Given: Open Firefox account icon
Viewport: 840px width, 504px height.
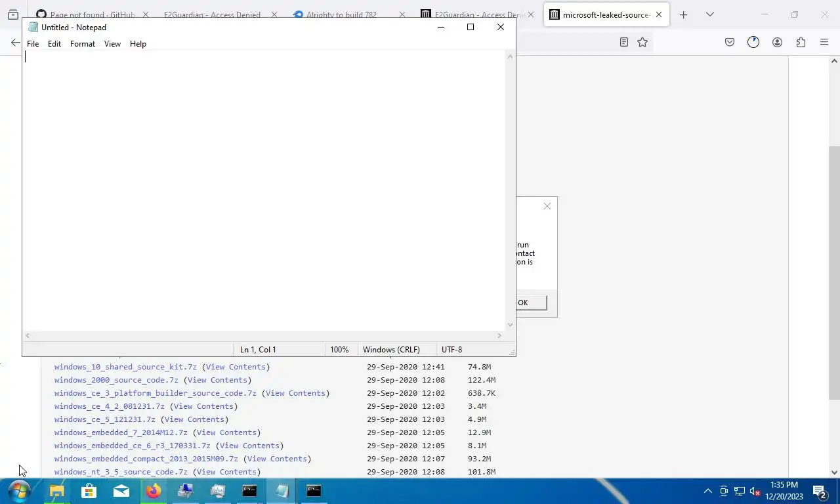Looking at the screenshot, I should click(777, 42).
